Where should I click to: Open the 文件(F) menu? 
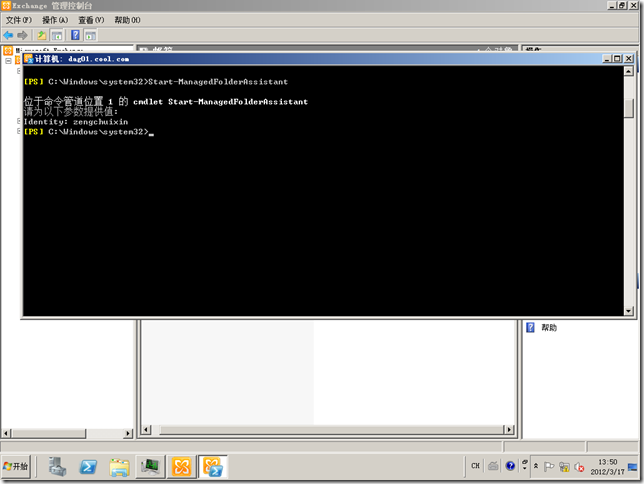(19, 19)
